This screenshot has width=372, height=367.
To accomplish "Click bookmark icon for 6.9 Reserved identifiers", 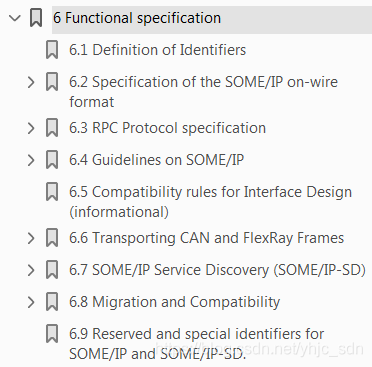I will pyautogui.click(x=52, y=334).
